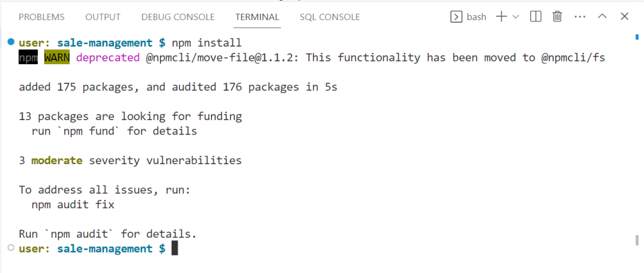Focus the terminal cursor at the last prompt

coord(175,248)
